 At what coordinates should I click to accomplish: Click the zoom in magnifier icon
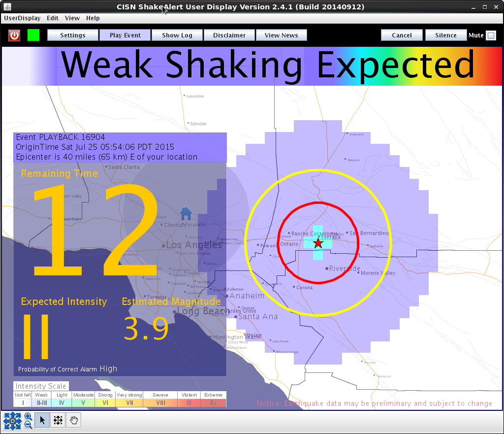28,416
